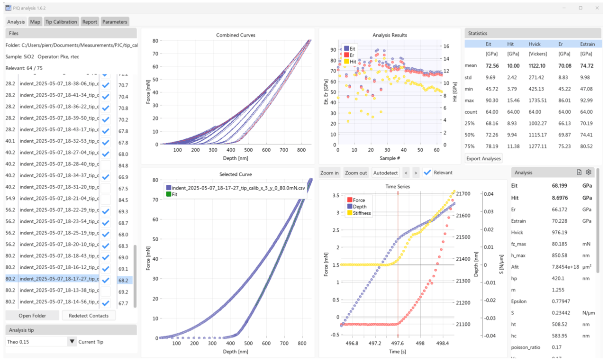Click the Estrain column header in Statistics

588,44
